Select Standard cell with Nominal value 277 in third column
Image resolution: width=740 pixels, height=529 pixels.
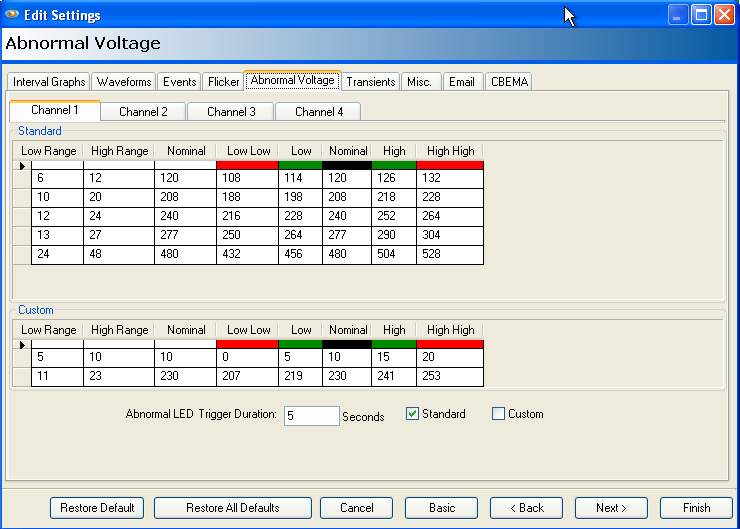pos(185,235)
